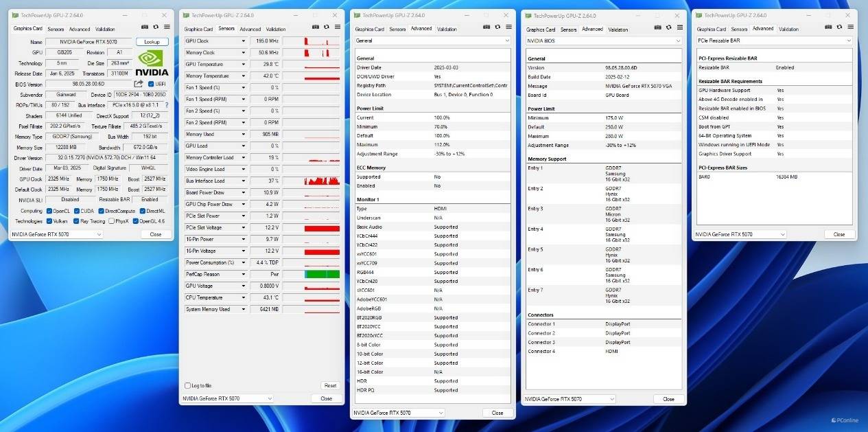
Task: Click refresh icon in the NVIDIA BIOS window
Action: pyautogui.click(x=668, y=27)
